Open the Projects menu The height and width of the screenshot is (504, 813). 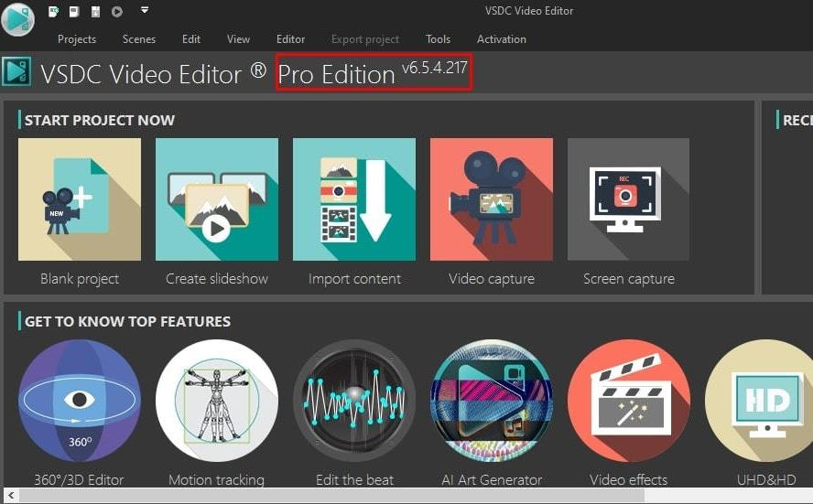coord(77,38)
